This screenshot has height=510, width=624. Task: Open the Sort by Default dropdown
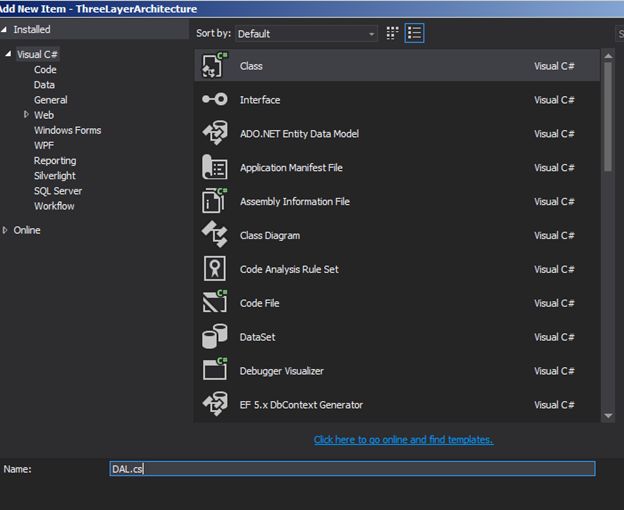pos(306,34)
